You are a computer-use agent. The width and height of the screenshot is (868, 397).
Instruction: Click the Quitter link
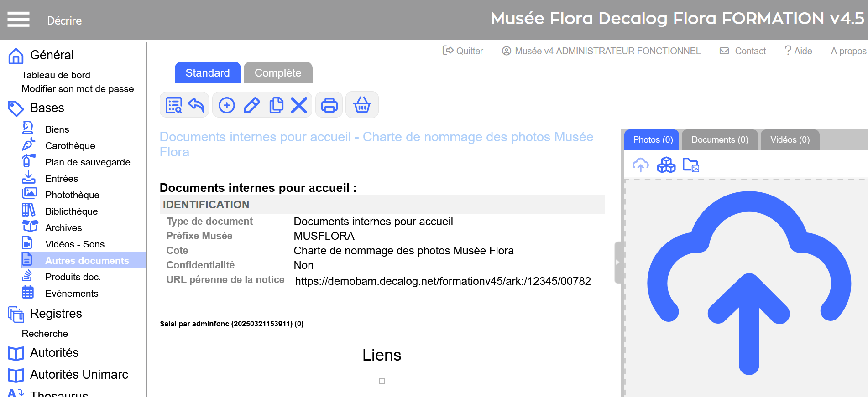click(463, 51)
